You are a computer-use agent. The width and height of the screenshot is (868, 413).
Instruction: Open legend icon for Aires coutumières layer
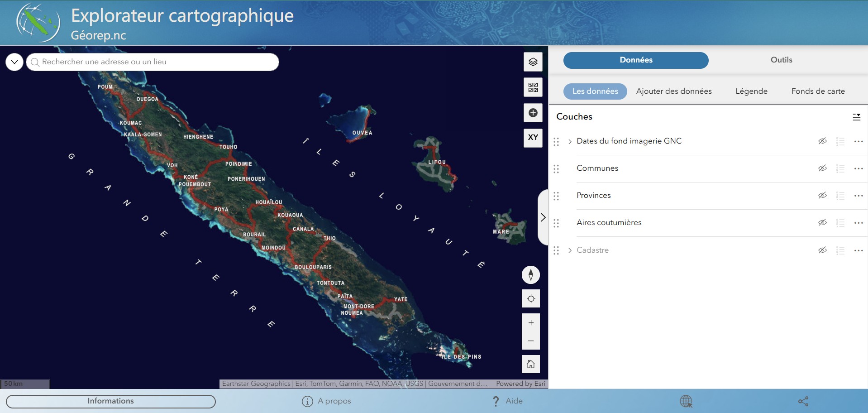tap(840, 223)
